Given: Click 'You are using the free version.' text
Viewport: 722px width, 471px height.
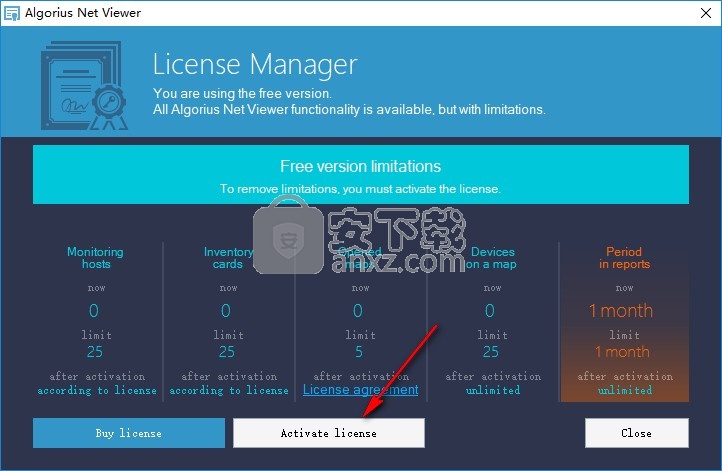Looking at the screenshot, I should [242, 93].
